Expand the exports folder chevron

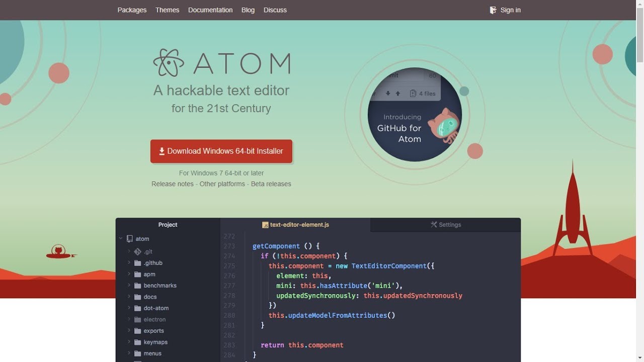tap(129, 331)
